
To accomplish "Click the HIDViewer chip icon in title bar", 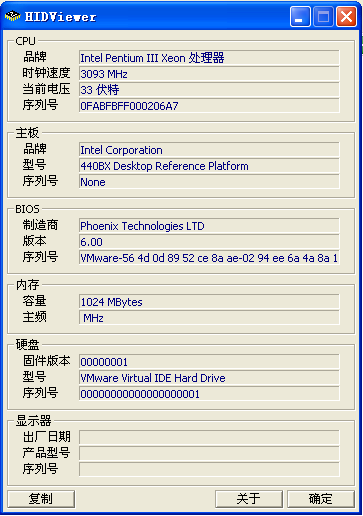I will [12, 16].
